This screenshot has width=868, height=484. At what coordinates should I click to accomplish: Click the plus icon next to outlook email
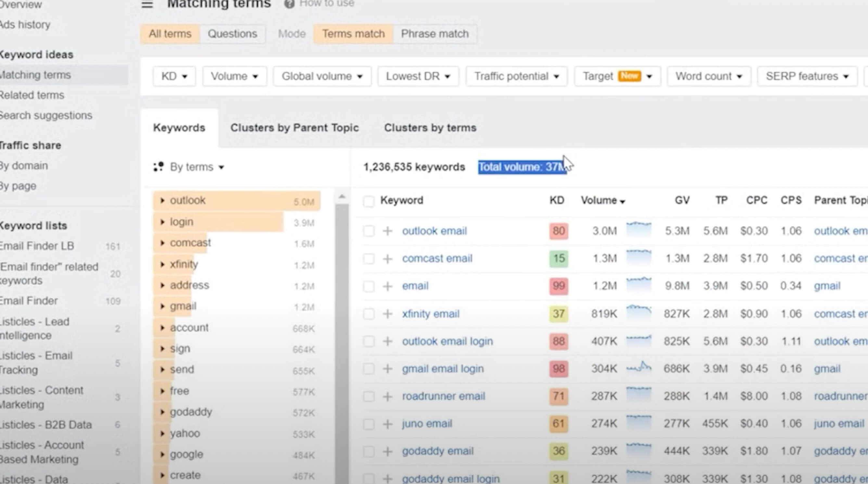[388, 231]
